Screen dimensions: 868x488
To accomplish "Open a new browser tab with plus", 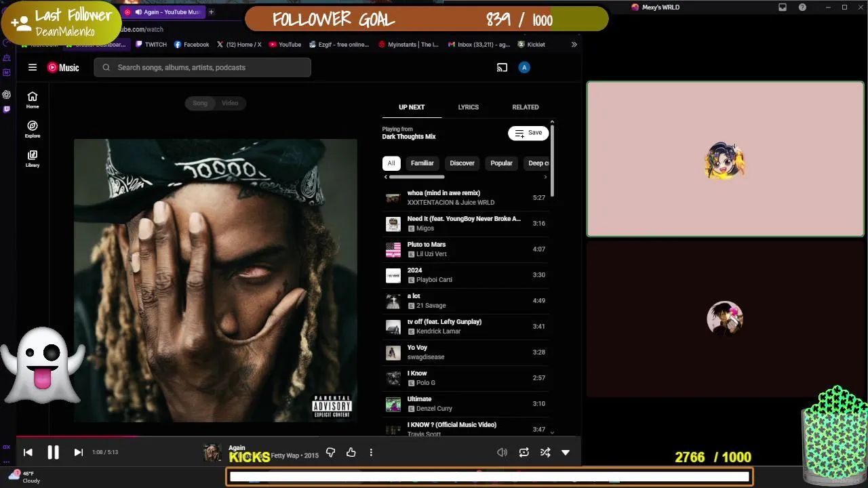I will pos(211,12).
